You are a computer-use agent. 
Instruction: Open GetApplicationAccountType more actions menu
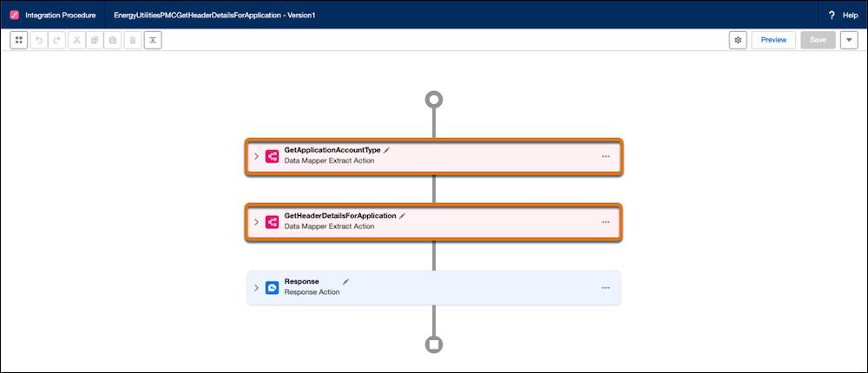606,157
